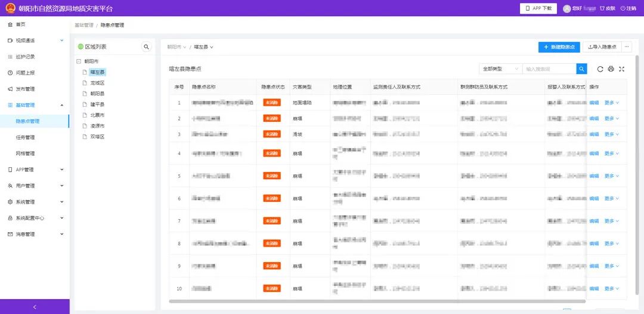
Task: Click the blue search button beside 输入搜索词
Action: tap(581, 69)
